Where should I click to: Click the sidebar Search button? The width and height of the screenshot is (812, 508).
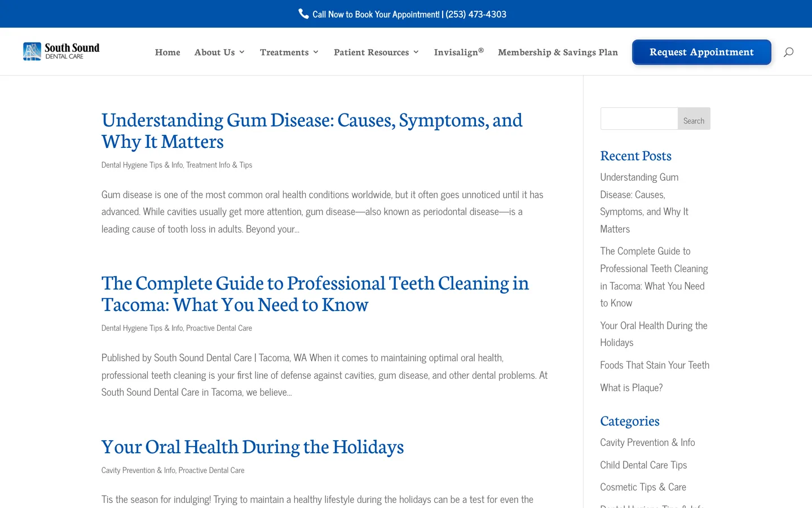tap(694, 119)
